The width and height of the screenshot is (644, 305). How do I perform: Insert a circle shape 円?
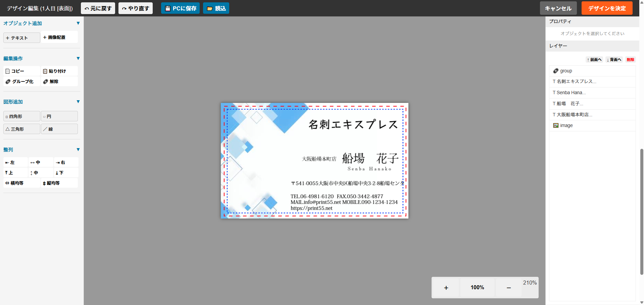click(x=59, y=116)
